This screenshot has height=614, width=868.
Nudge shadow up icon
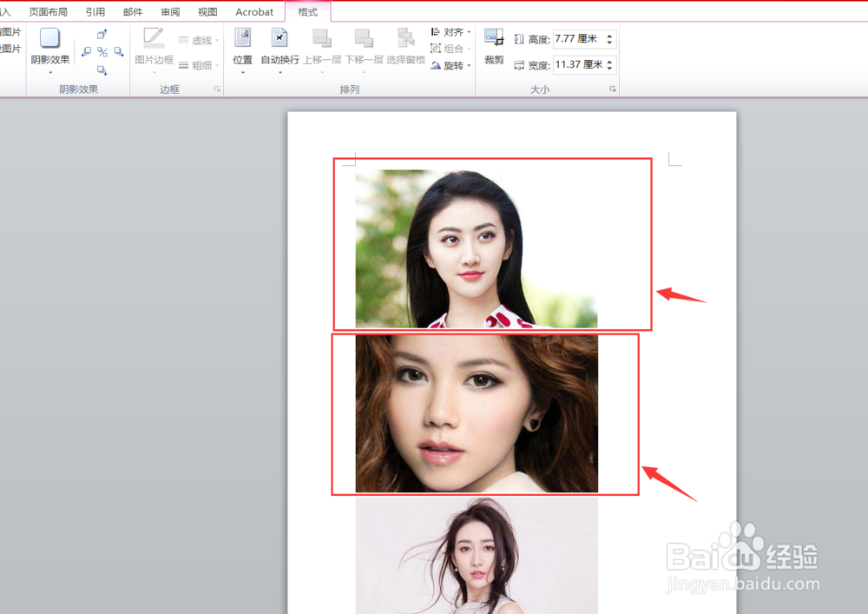pos(102,35)
